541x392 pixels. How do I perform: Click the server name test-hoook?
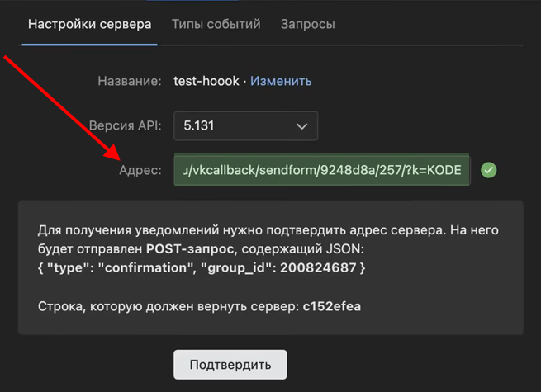[206, 81]
